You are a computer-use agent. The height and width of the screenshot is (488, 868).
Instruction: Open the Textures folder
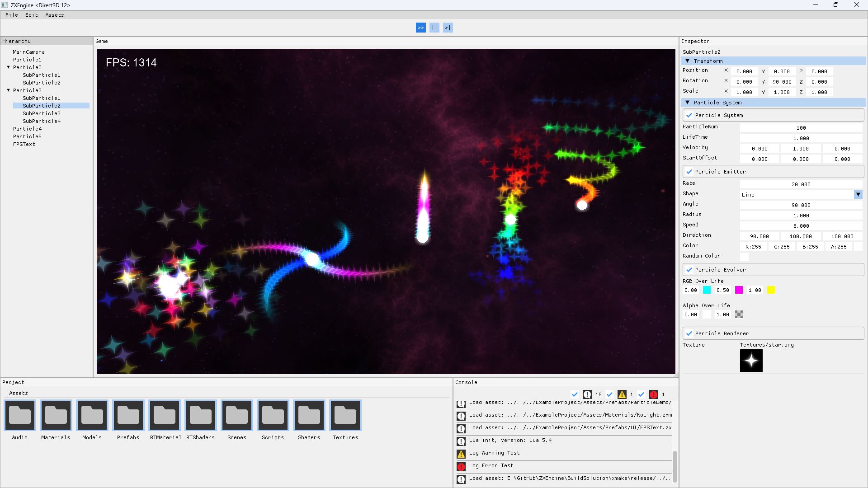pyautogui.click(x=345, y=415)
